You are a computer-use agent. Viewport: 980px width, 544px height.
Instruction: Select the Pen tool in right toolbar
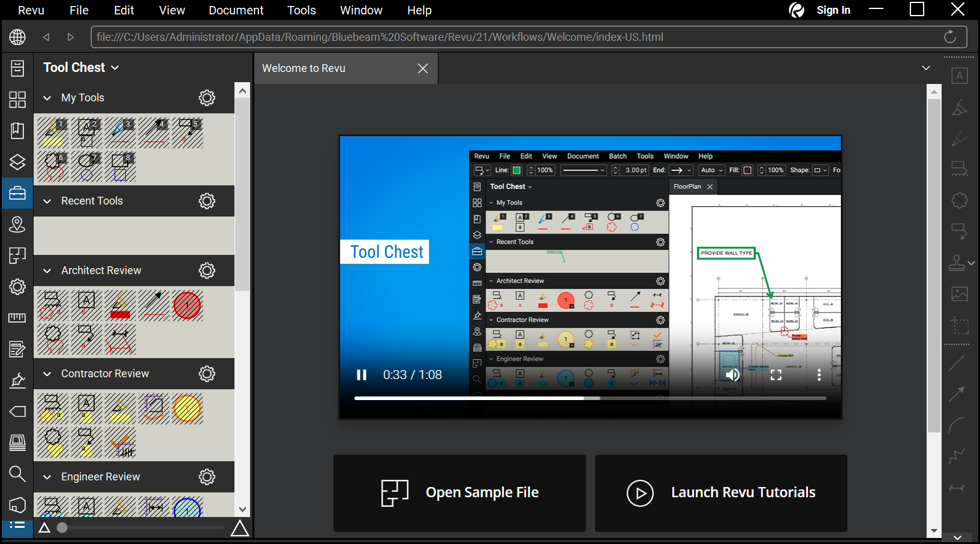[960, 138]
